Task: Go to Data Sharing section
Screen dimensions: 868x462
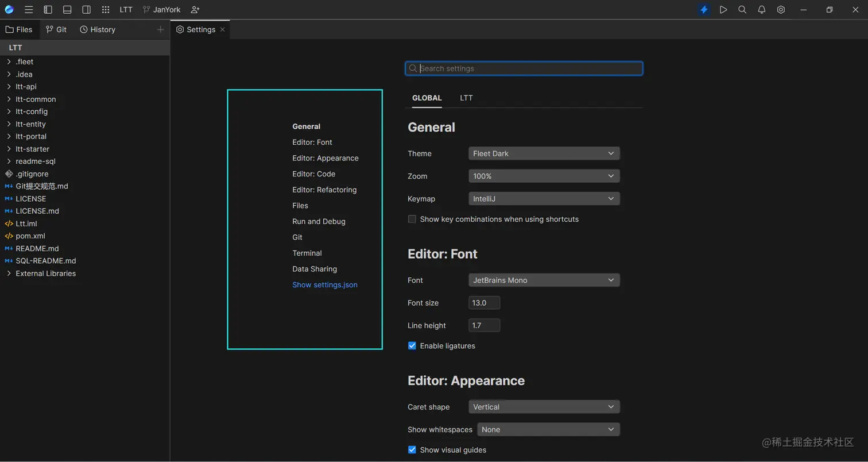Action: point(315,269)
